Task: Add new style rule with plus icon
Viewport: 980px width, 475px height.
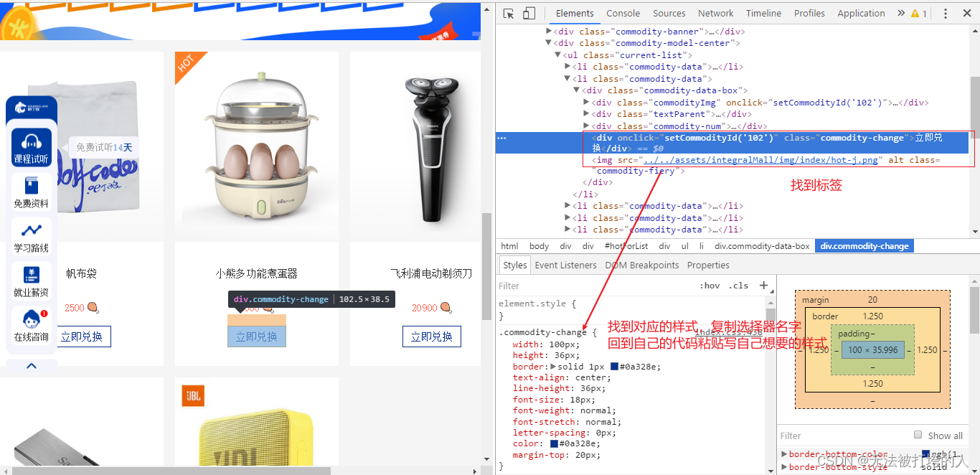Action: pyautogui.click(x=763, y=286)
